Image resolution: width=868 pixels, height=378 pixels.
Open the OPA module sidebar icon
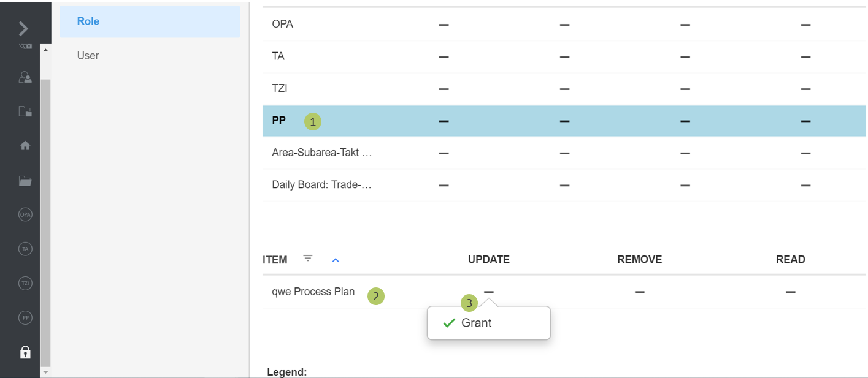pyautogui.click(x=25, y=214)
